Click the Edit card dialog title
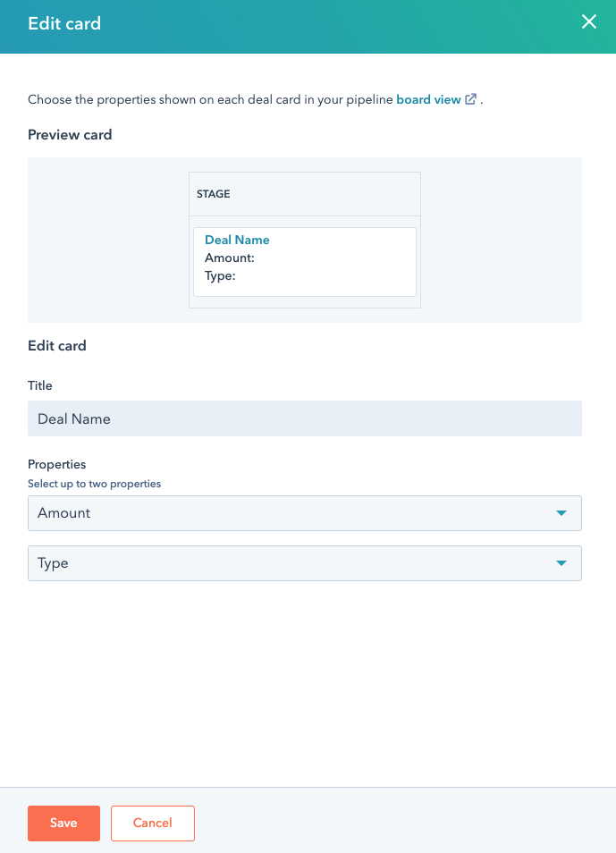The image size is (616, 853). (63, 22)
